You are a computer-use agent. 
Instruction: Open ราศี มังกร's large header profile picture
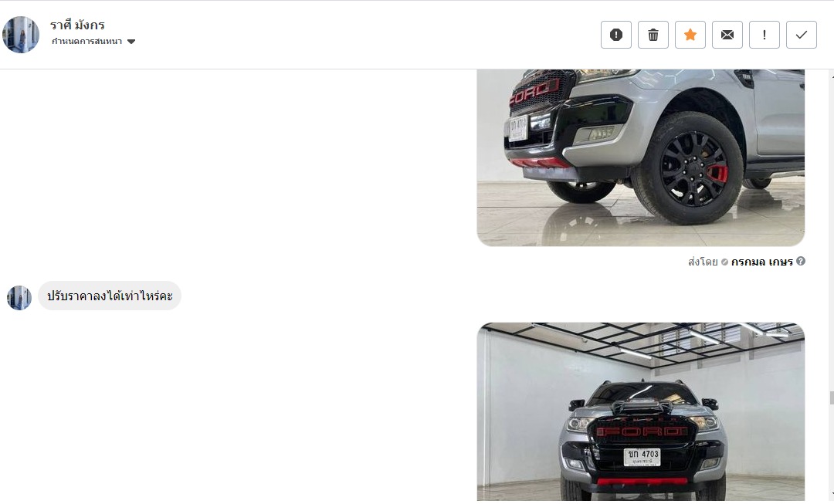[x=21, y=35]
